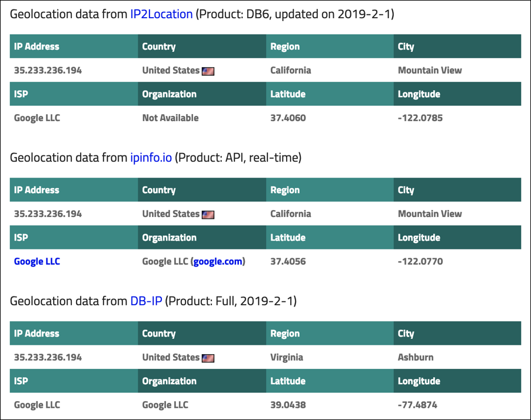
Task: Click the US flag in the IP2Location table
Action: click(x=208, y=71)
